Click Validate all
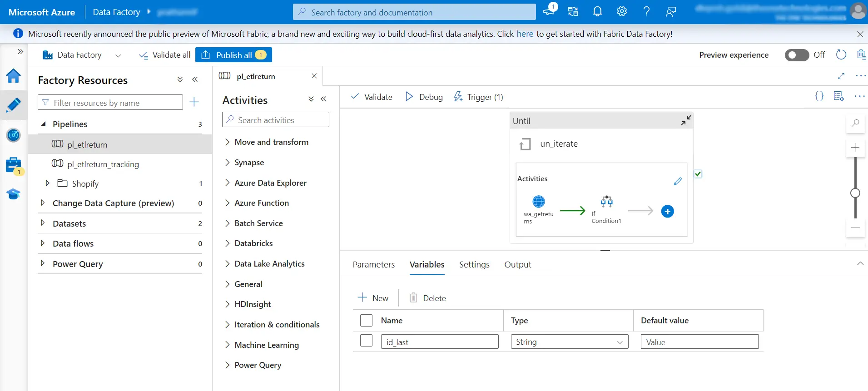Screen dimensions: 868x391 (164, 55)
